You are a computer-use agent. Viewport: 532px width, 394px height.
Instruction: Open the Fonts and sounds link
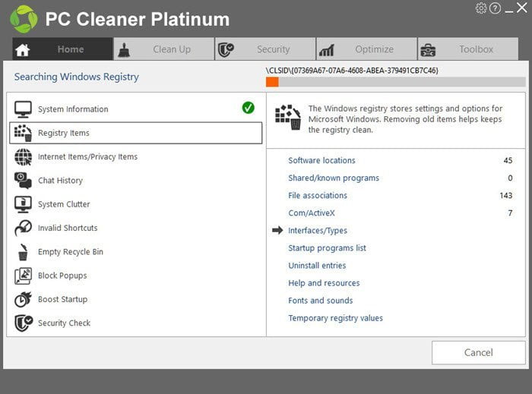(x=320, y=301)
